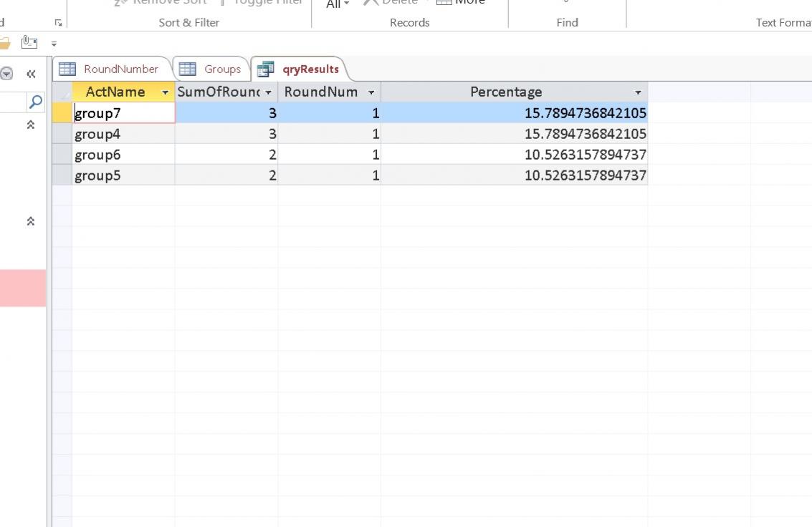Collapse the upper navigation group chevron
The height and width of the screenshot is (527, 812).
(x=31, y=125)
